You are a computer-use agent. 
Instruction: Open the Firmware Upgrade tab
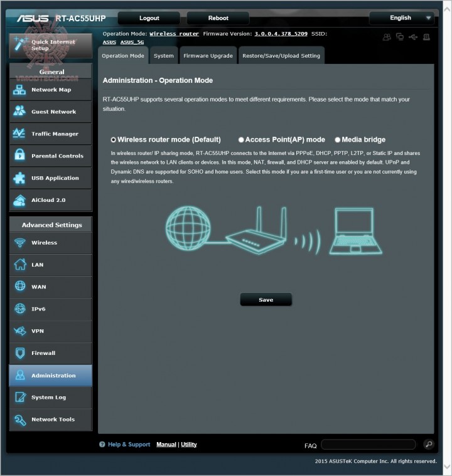pyautogui.click(x=208, y=56)
